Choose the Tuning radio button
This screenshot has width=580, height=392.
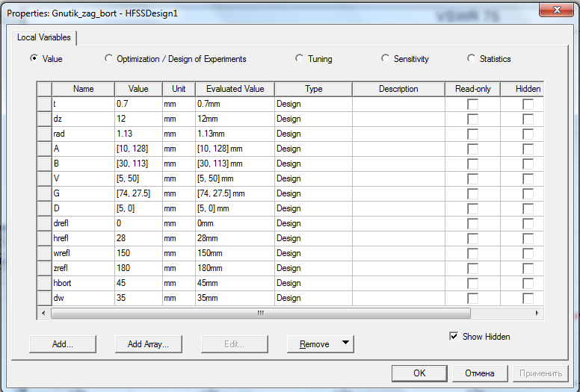coord(300,58)
